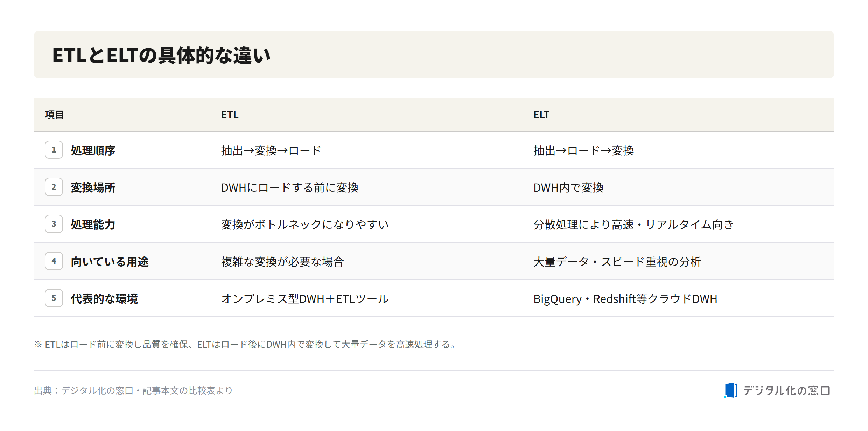Click the 出典 source citation text
The height and width of the screenshot is (431, 868).
coord(133,390)
